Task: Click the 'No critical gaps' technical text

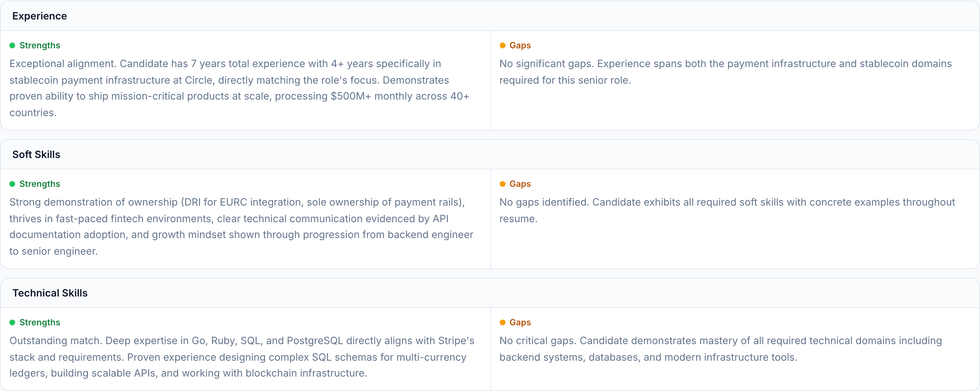Action: pos(720,349)
